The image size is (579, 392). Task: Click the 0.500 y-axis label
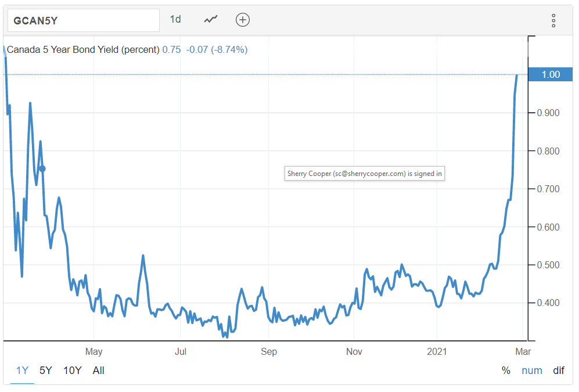coord(548,265)
